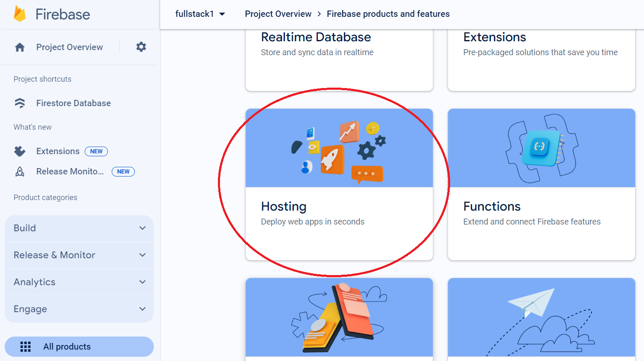
Task: Click the All products button
Action: pyautogui.click(x=79, y=346)
